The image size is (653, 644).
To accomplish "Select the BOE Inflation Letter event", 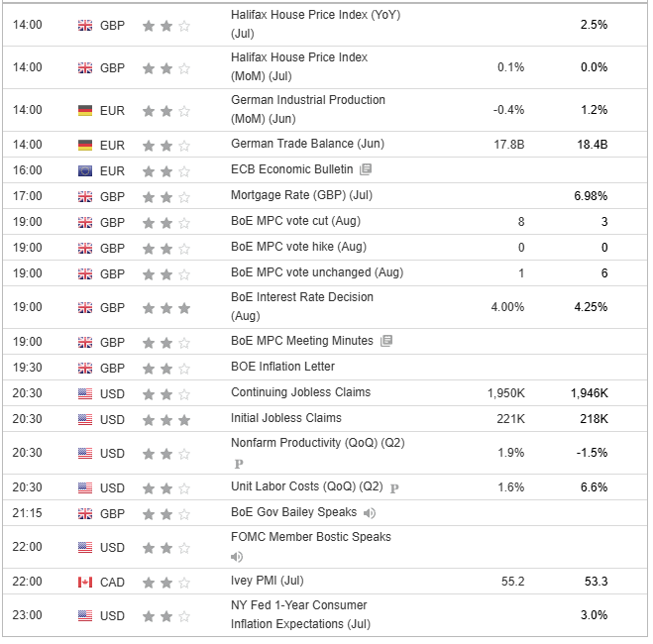I will [x=282, y=367].
